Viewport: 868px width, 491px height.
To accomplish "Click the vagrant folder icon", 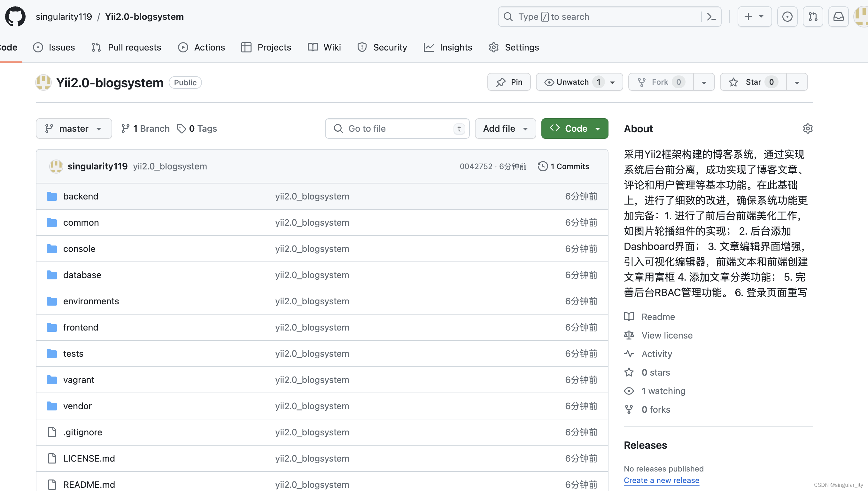I will tap(51, 380).
